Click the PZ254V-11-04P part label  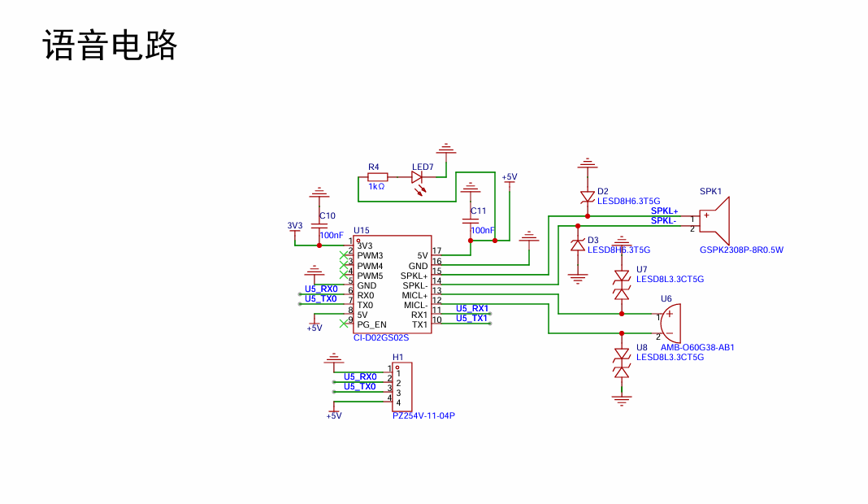(423, 416)
